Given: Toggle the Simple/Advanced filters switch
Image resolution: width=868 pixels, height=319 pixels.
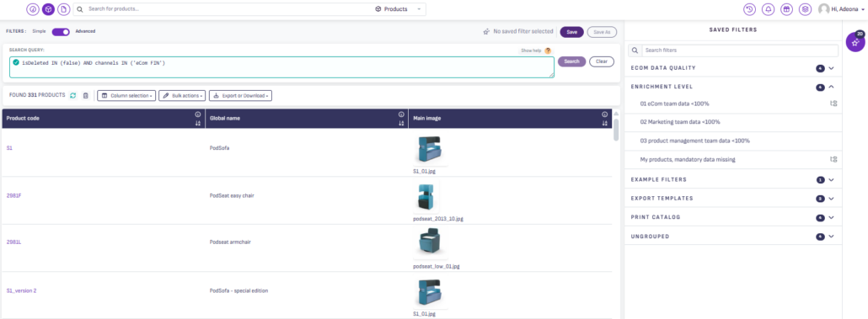Looking at the screenshot, I should click(61, 31).
